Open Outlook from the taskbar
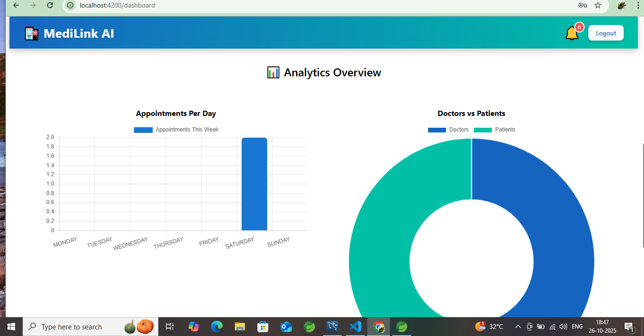 286,327
